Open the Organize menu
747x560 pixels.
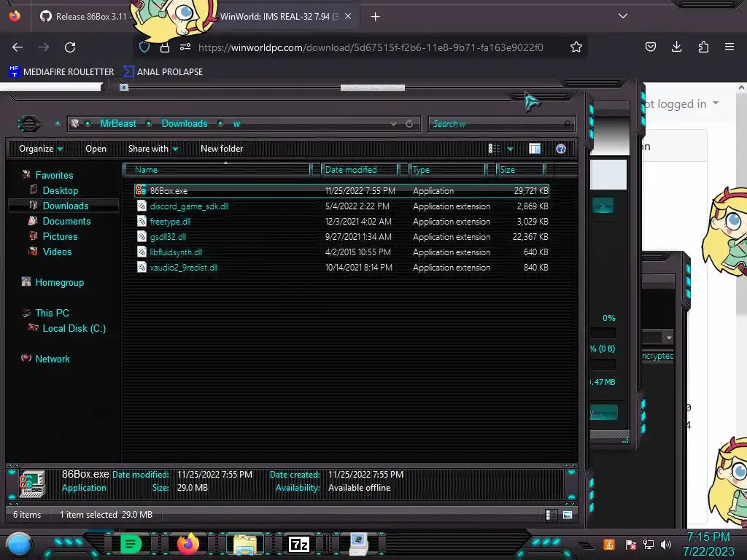41,149
